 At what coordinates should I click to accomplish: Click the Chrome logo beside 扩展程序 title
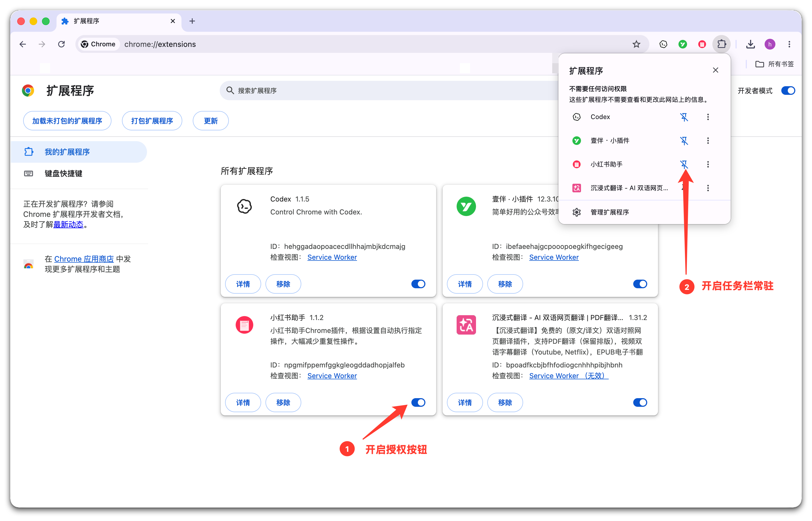click(28, 91)
